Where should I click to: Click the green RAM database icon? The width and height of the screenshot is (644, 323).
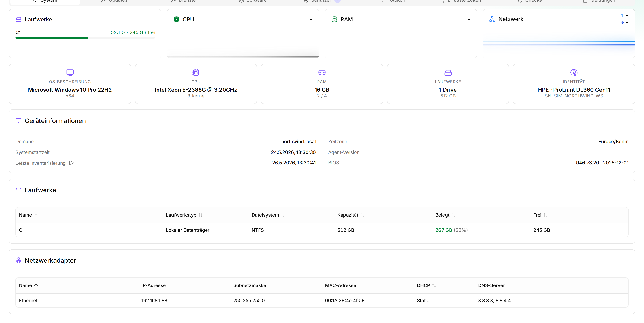coord(334,20)
